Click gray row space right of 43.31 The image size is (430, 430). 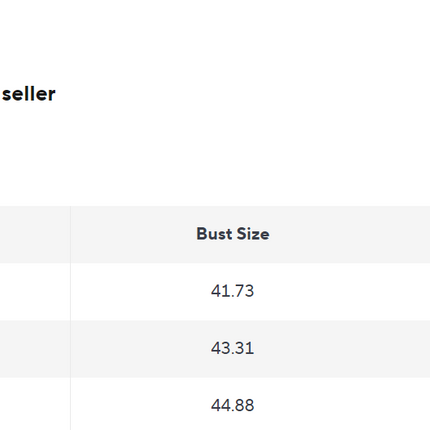click(x=342, y=349)
